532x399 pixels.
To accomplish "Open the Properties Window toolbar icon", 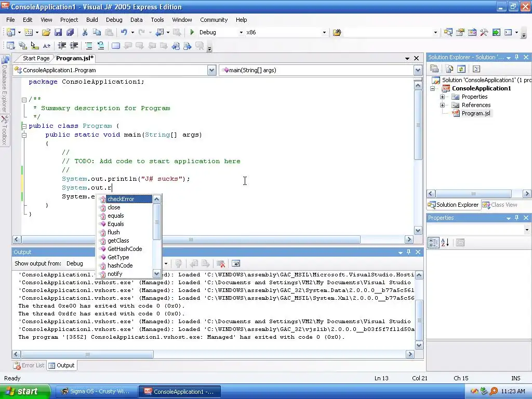I will coord(460,33).
